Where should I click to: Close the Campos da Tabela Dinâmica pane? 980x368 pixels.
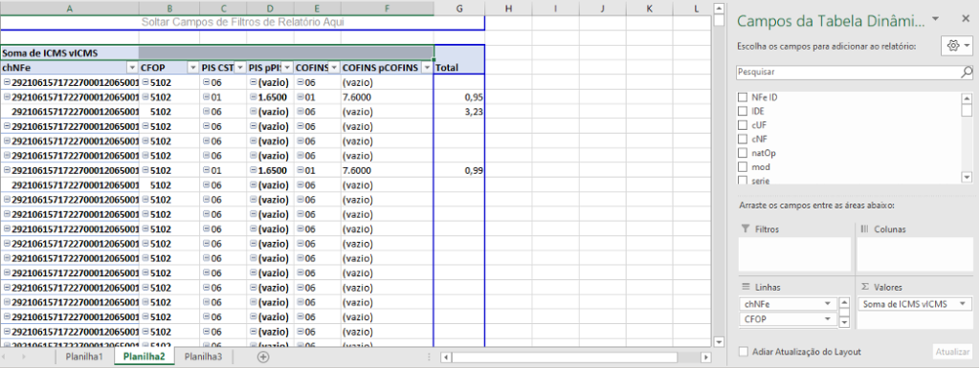(x=966, y=19)
